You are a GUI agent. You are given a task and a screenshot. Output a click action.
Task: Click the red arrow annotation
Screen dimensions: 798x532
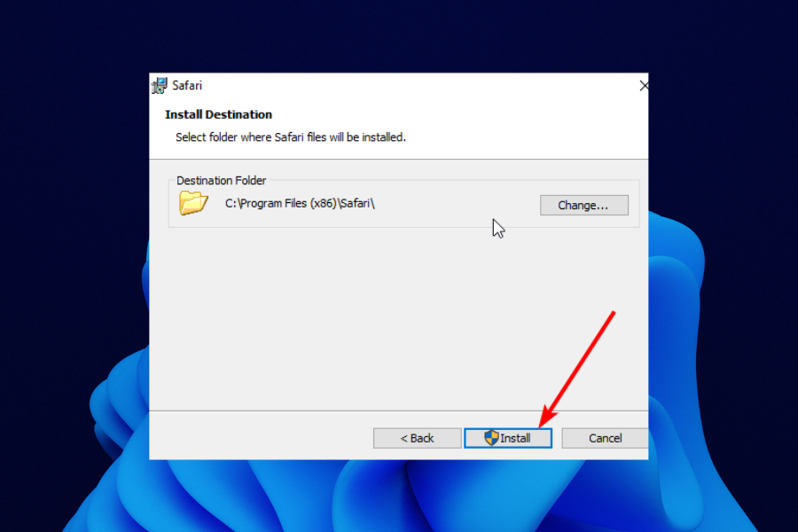(576, 369)
